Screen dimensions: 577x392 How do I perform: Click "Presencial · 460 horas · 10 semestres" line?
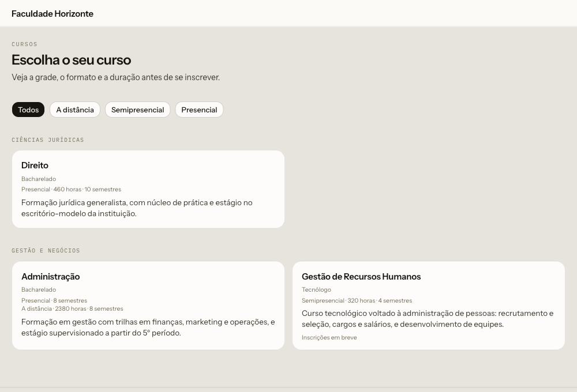point(71,190)
